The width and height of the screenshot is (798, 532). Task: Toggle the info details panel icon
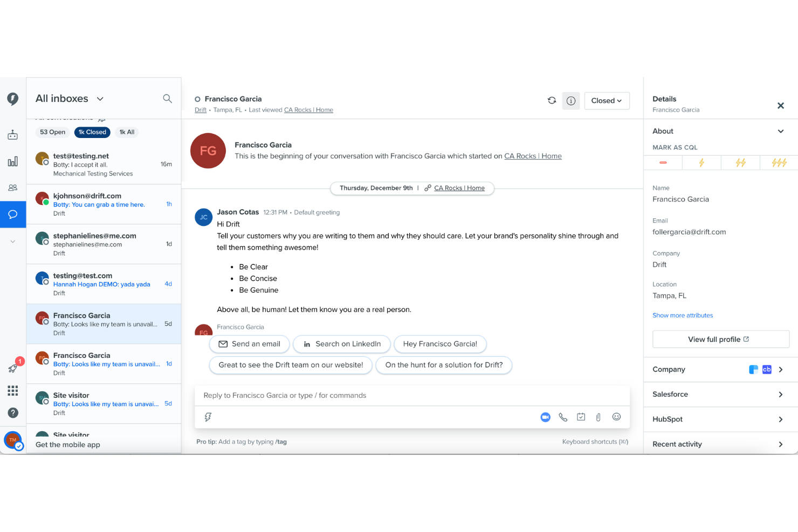(x=571, y=100)
